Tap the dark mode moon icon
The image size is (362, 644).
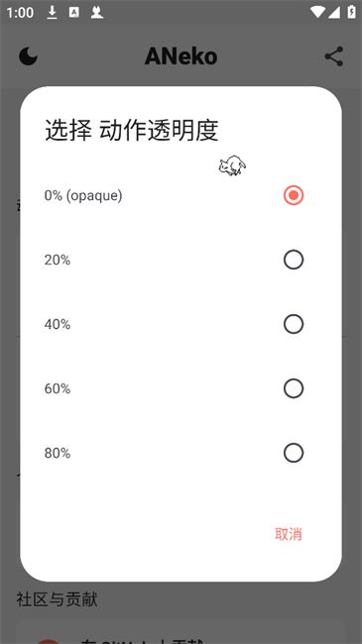pos(28,55)
